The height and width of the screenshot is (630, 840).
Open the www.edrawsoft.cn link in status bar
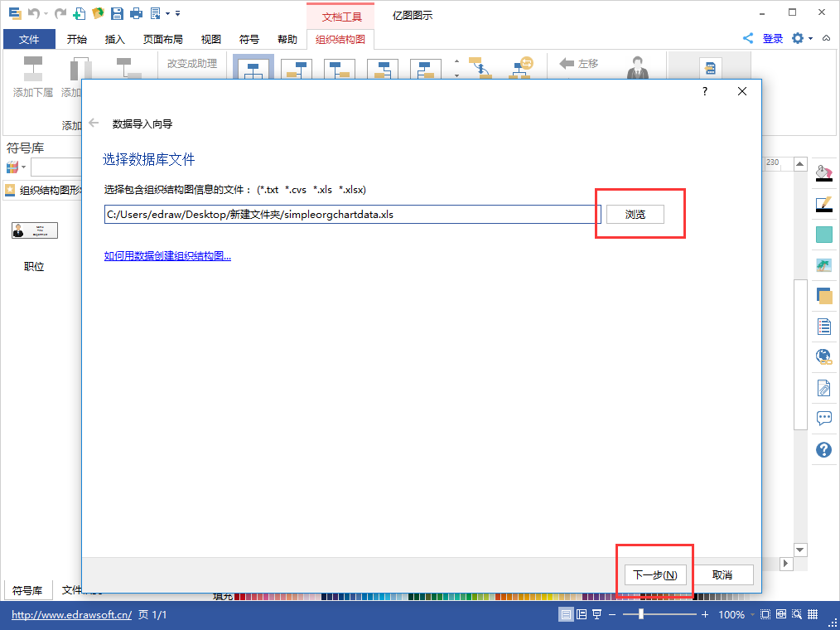click(71, 615)
